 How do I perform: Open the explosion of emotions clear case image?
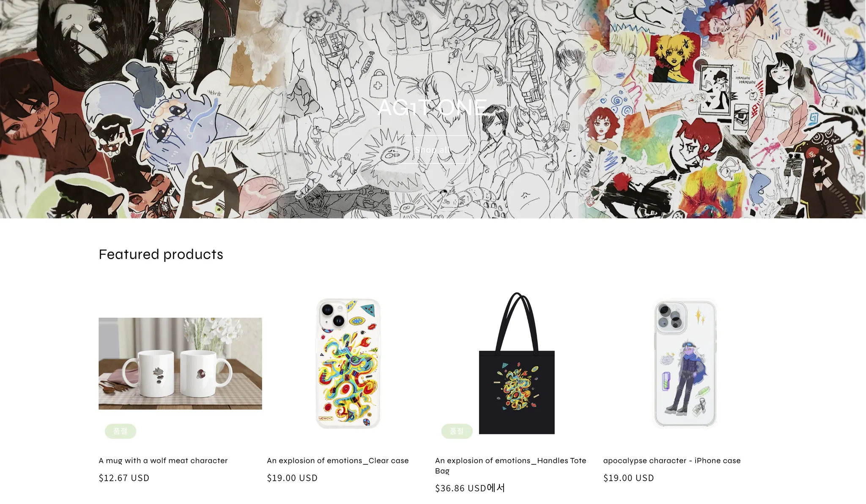(348, 363)
